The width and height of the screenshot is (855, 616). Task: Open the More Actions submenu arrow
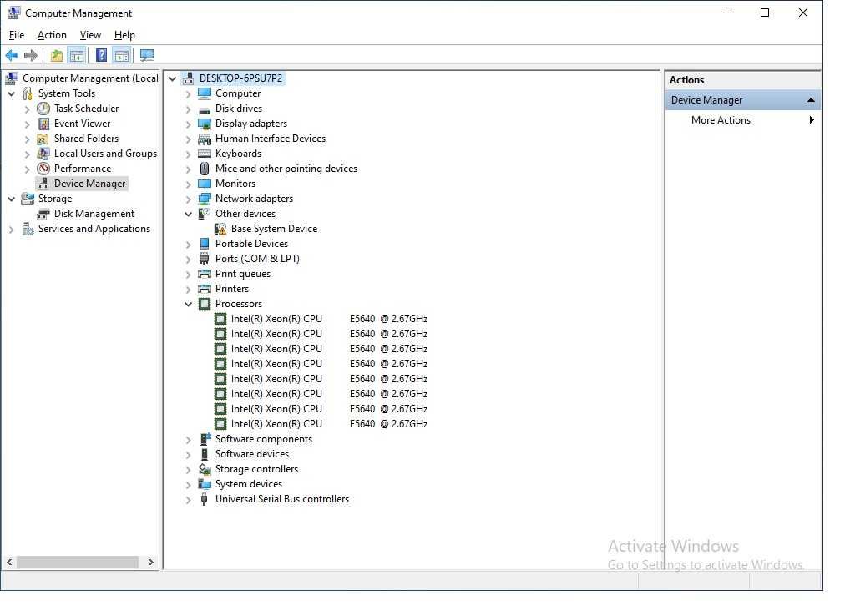[812, 120]
